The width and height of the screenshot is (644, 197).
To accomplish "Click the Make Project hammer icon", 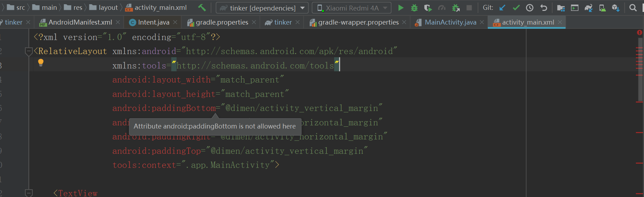I will [202, 7].
